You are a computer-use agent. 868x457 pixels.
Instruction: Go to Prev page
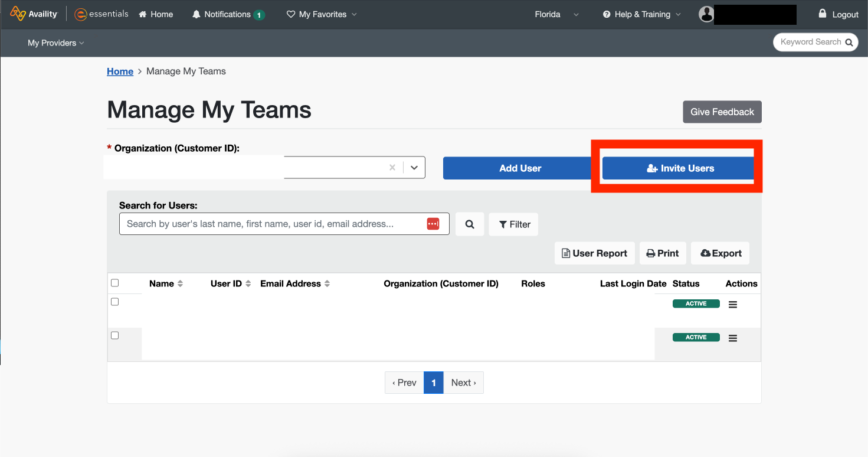click(404, 383)
